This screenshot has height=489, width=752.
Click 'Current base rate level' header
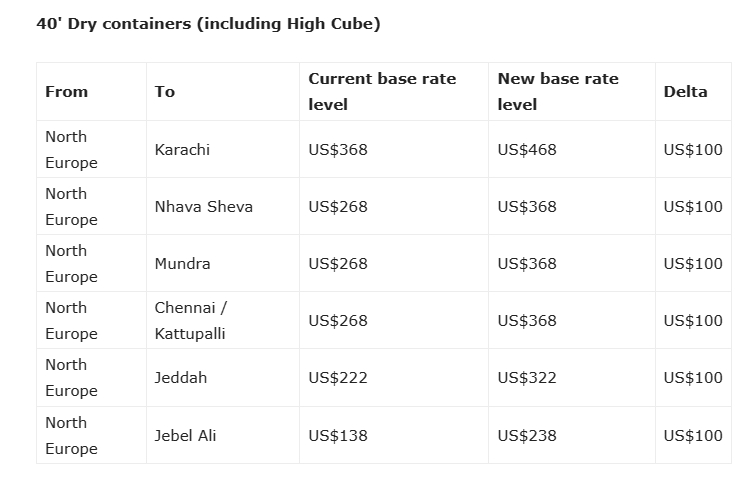pyautogui.click(x=382, y=91)
